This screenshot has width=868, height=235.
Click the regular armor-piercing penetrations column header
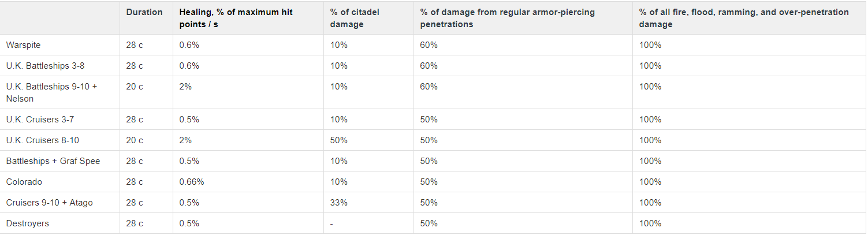point(507,18)
